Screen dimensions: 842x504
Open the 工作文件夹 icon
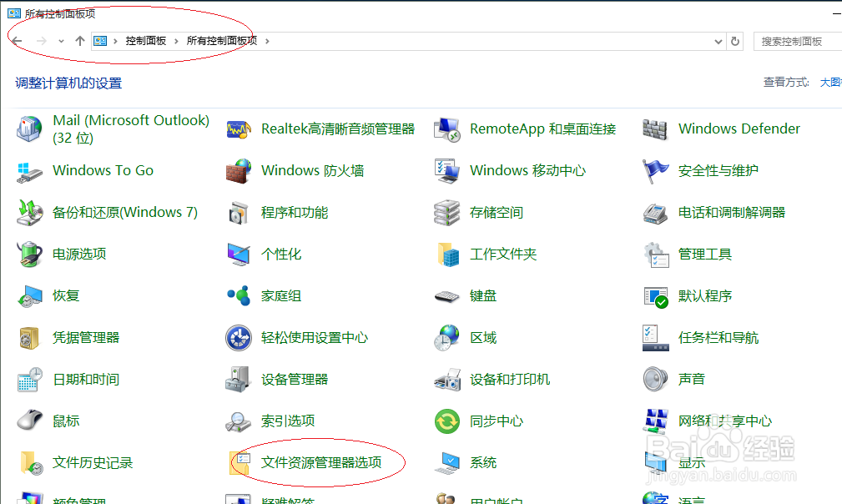pyautogui.click(x=448, y=255)
